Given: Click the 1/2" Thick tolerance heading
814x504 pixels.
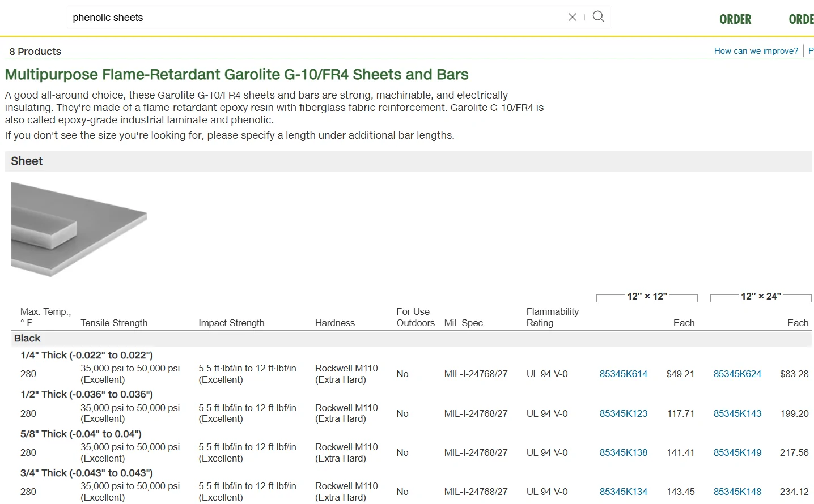Looking at the screenshot, I should (x=87, y=395).
